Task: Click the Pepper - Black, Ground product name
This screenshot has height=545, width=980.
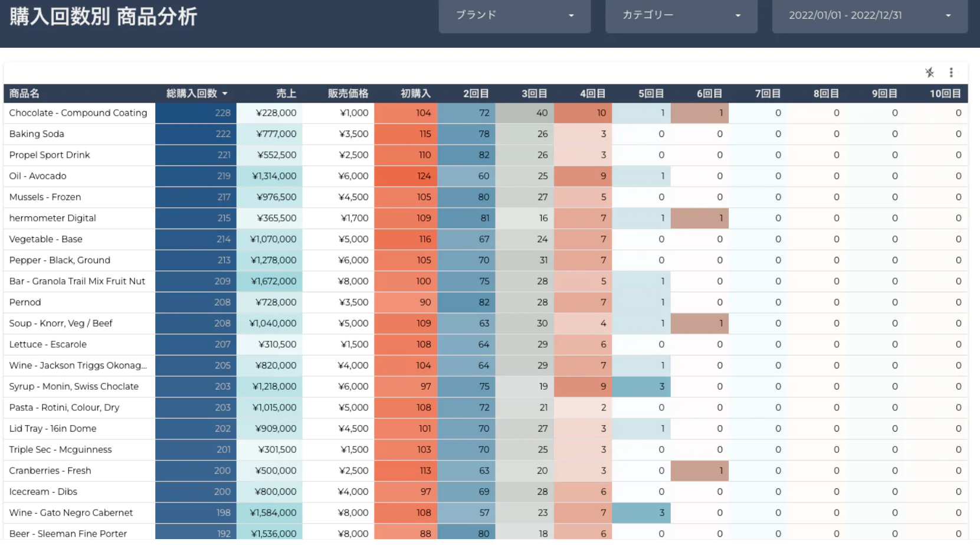Action: point(60,260)
